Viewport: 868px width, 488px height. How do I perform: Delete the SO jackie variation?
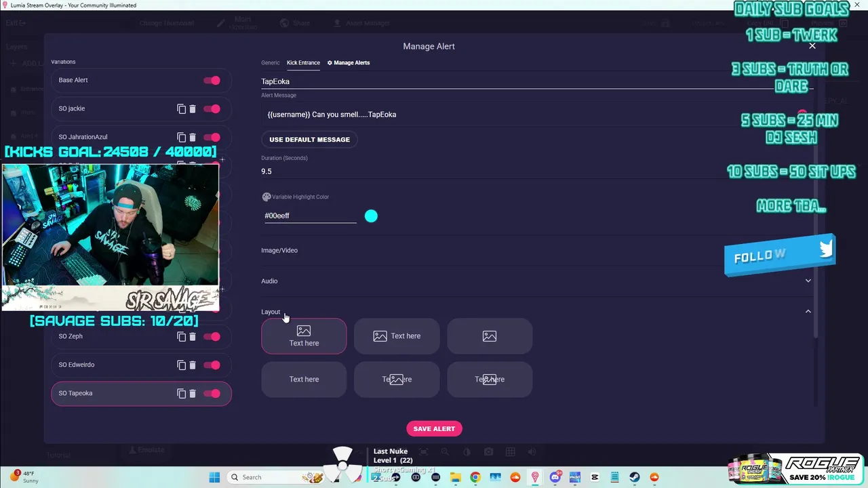point(193,108)
